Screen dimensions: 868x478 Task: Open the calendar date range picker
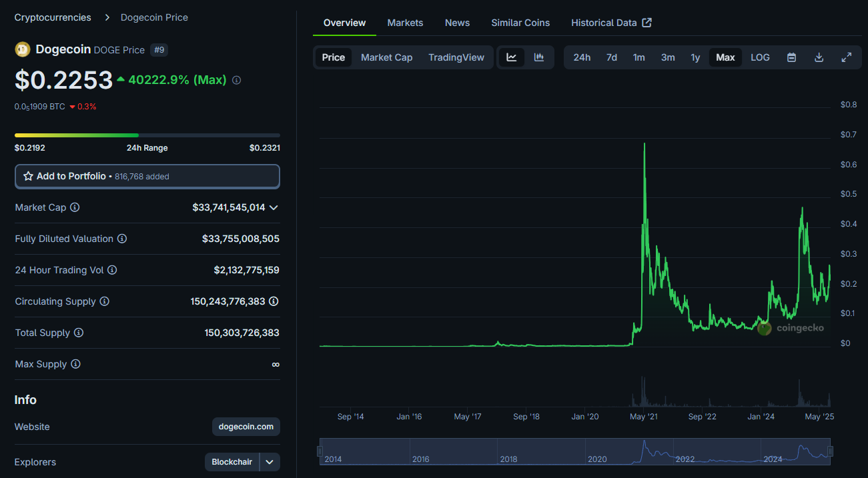click(791, 57)
